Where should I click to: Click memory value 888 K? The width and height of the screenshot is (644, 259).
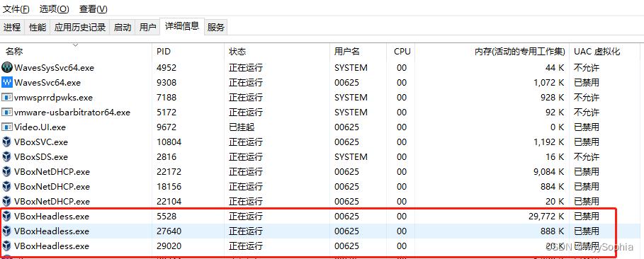553,231
